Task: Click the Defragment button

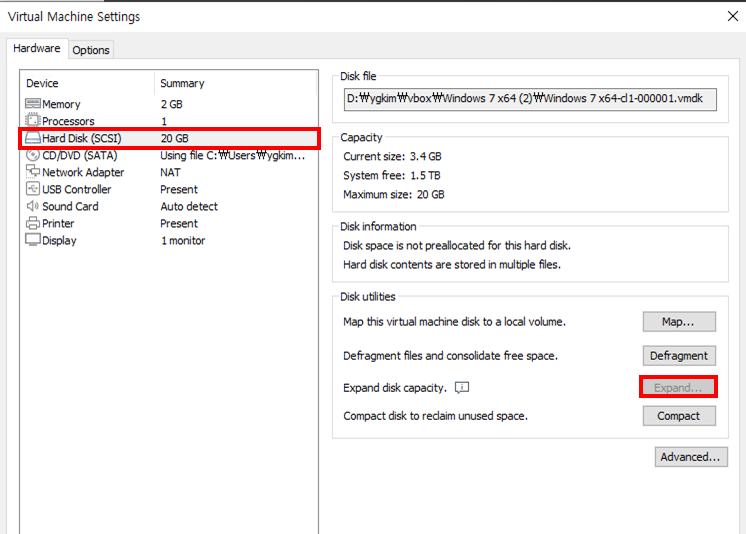Action: [x=679, y=356]
